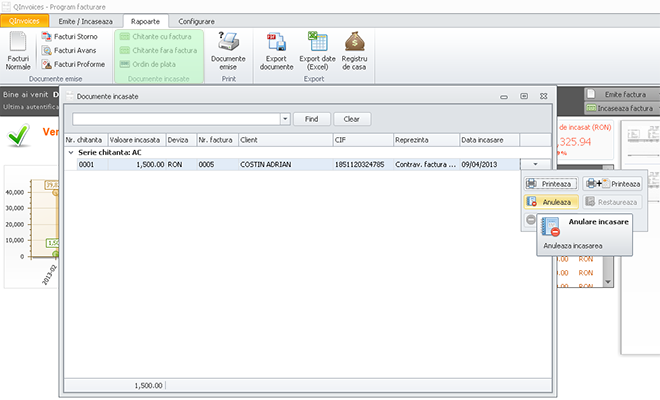Open the Configurare ribbon tab
Viewport: 660px width, 400px height.
(196, 21)
